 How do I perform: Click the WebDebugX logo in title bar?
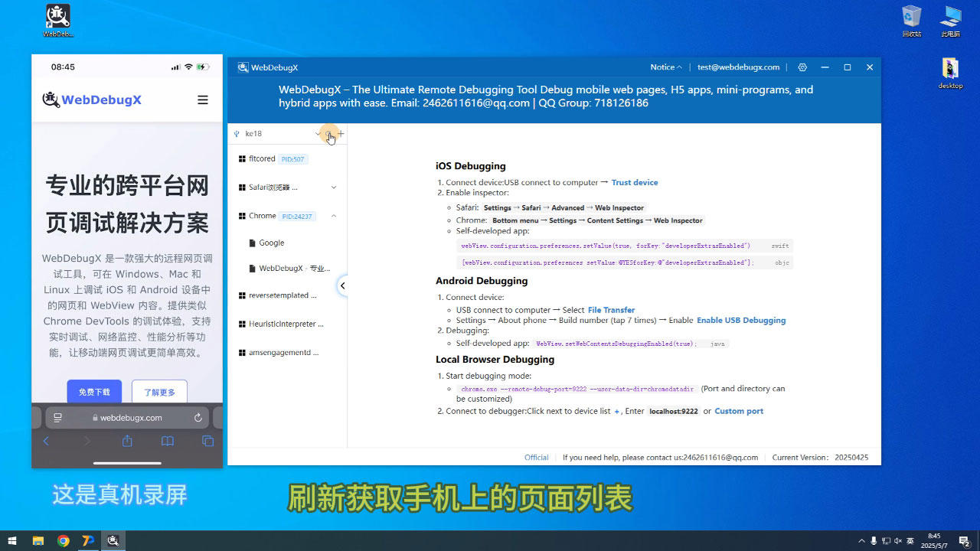tap(243, 67)
